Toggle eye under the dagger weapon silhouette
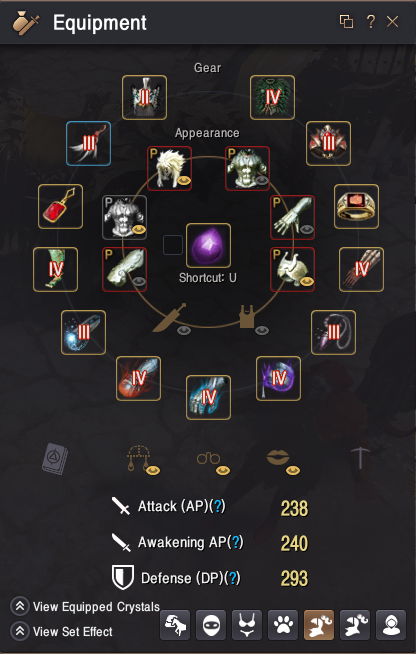Image resolution: width=416 pixels, height=654 pixels. pyautogui.click(x=184, y=331)
